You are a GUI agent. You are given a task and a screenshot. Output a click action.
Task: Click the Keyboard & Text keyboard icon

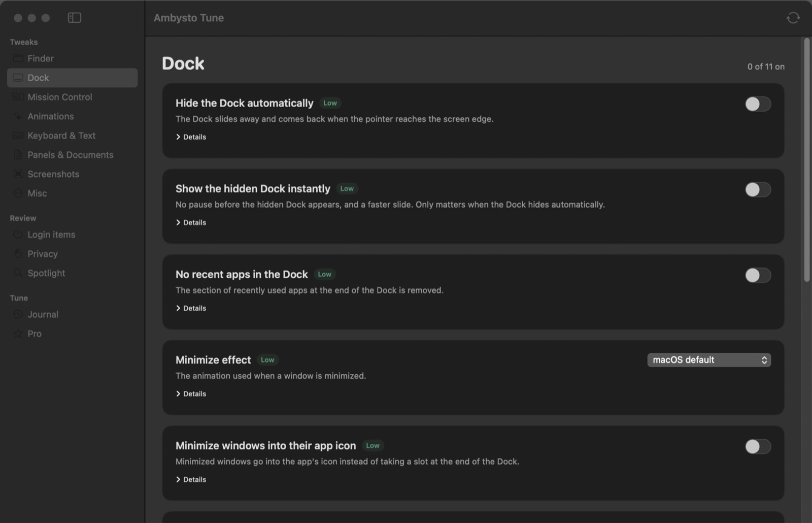click(x=18, y=136)
